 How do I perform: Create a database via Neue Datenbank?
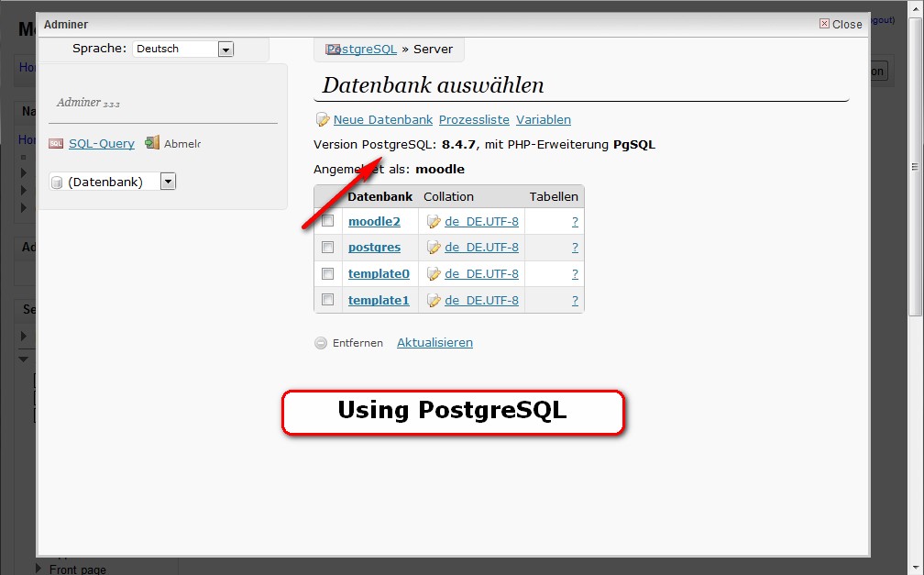[x=383, y=120]
